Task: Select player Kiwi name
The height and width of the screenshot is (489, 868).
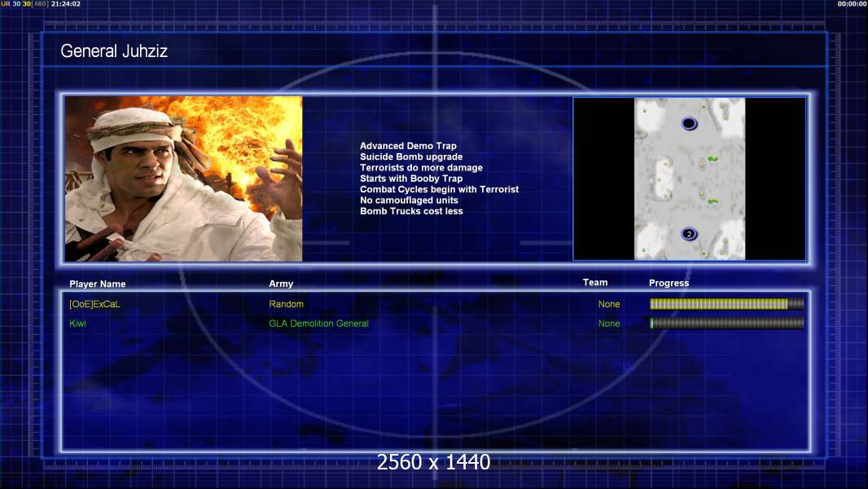Action: (77, 324)
